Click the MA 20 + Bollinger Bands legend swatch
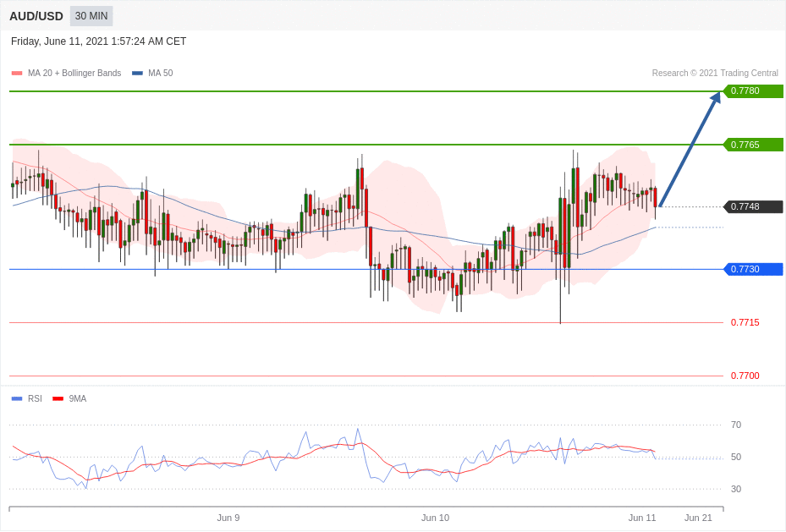Screen dimensions: 786x532 pos(17,74)
